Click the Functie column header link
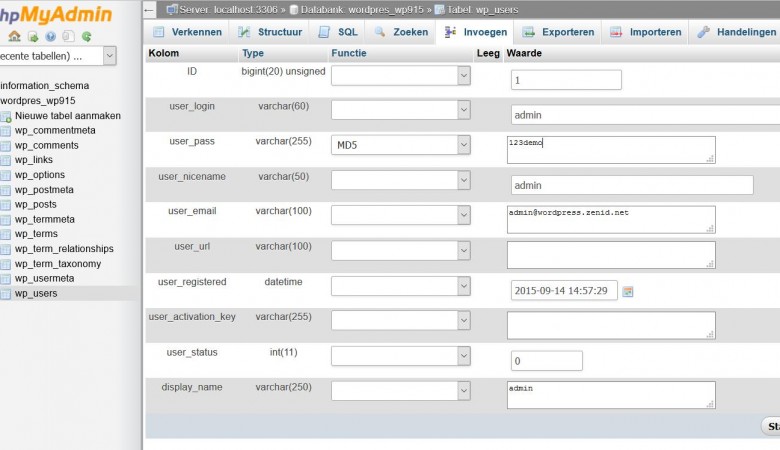This screenshot has height=450, width=780. coord(349,53)
